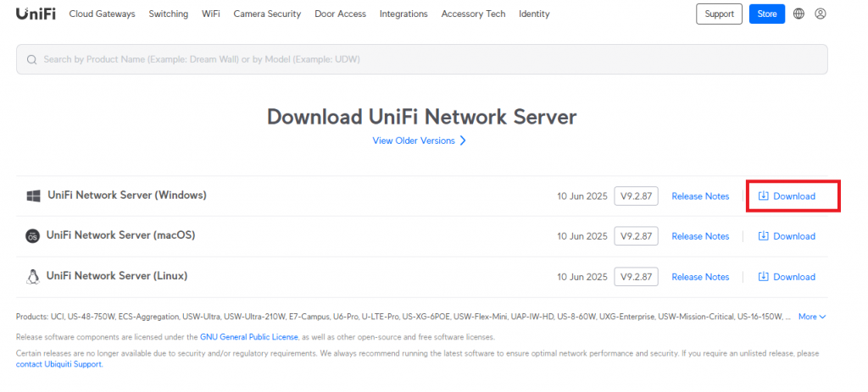Image resolution: width=868 pixels, height=392 pixels.
Task: Download UniFi Network Server for macOS
Action: click(x=787, y=236)
